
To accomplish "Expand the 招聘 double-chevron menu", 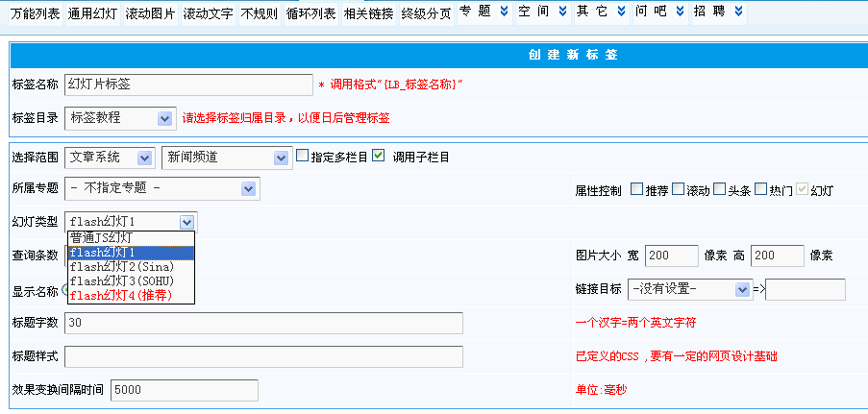I will (737, 12).
